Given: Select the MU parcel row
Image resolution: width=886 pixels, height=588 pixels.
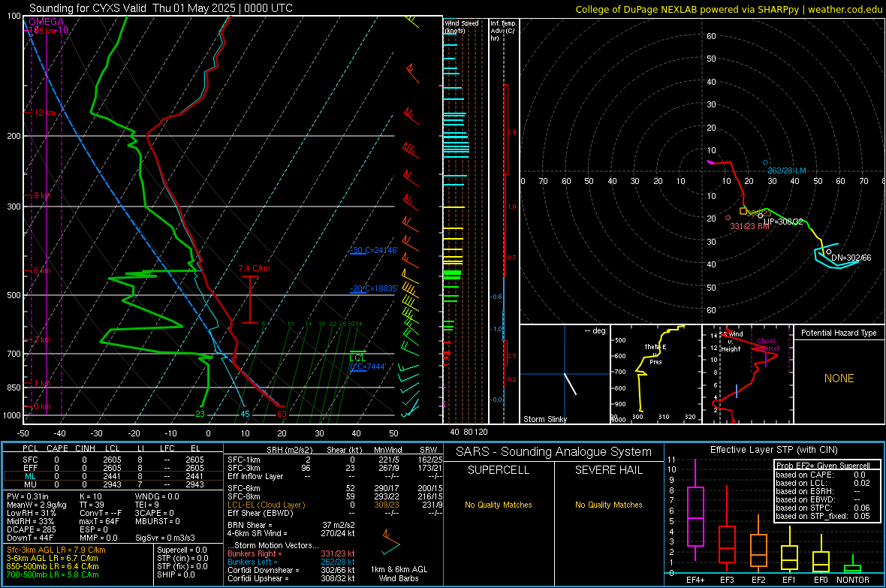Looking at the screenshot, I should point(113,484).
